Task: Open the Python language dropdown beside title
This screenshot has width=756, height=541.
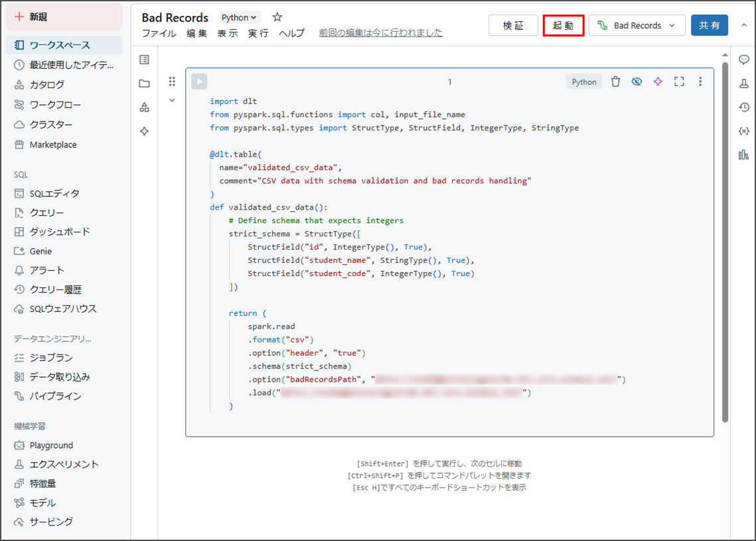Action: tap(240, 18)
